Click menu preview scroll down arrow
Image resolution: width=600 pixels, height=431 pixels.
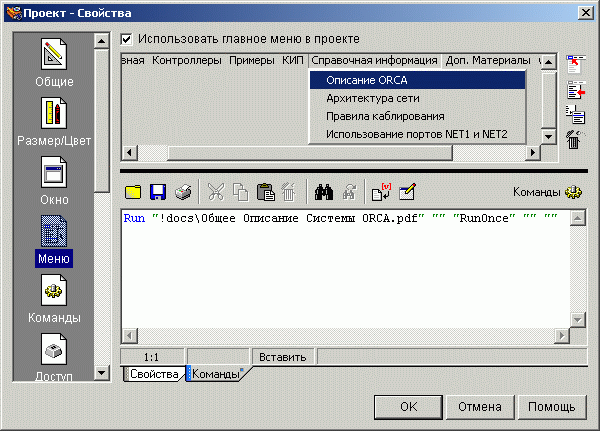549,136
